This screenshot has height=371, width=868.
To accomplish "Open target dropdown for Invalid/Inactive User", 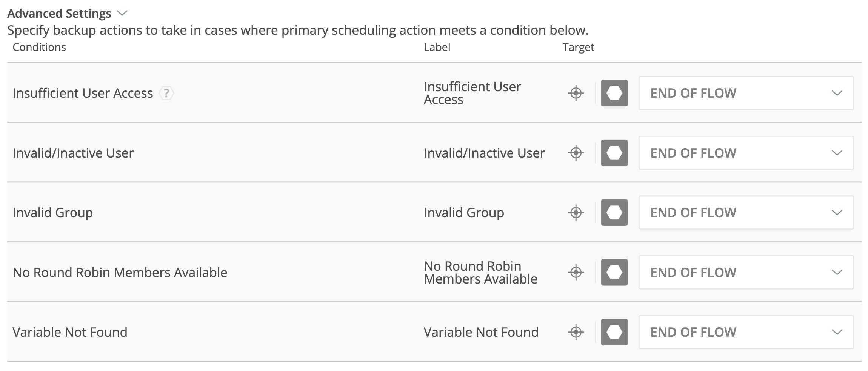I will pos(746,153).
